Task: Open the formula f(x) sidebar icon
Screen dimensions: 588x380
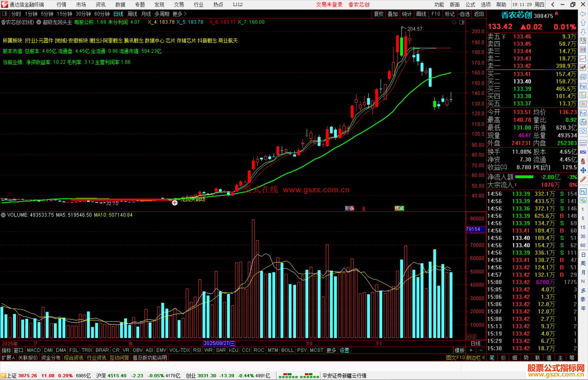Action: click(583, 122)
